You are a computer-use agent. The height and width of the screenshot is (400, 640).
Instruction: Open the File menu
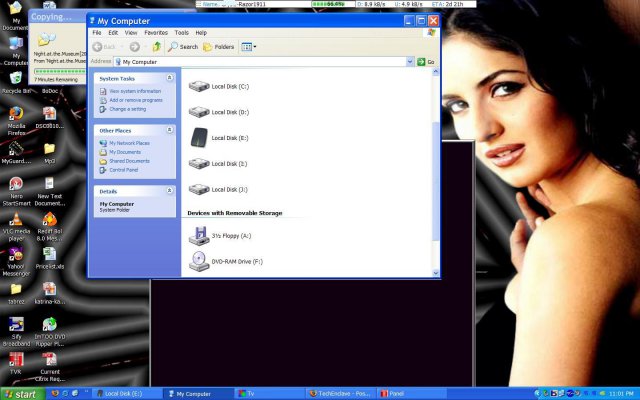97,33
